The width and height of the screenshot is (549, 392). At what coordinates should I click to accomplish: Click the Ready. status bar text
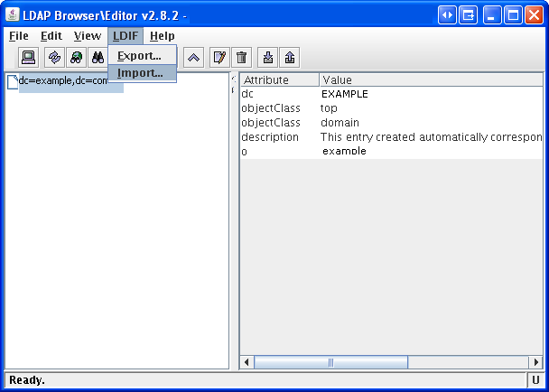27,380
